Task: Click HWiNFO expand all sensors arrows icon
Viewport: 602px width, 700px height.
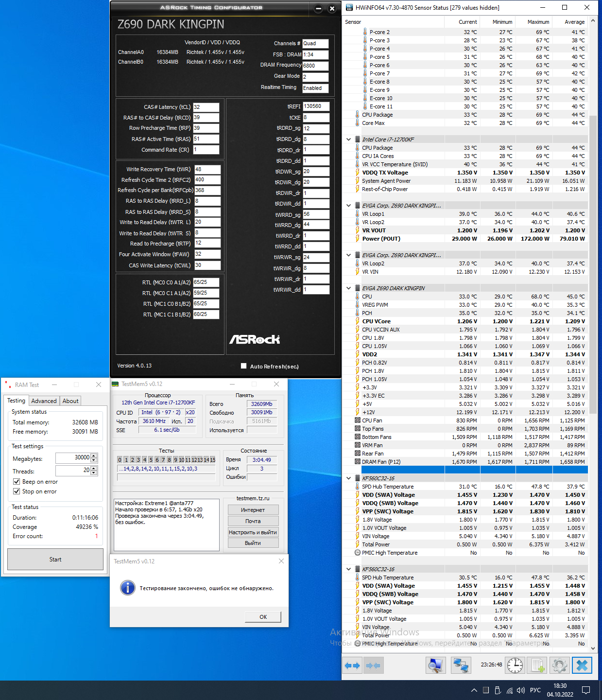Action: click(x=353, y=665)
